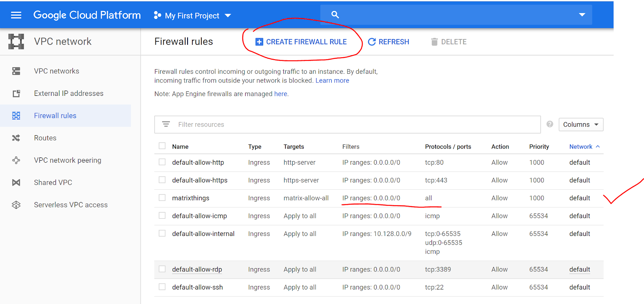This screenshot has height=304, width=644.
Task: Click the IP ranges: 10.128.0.0/9 filter cell
Action: [377, 234]
